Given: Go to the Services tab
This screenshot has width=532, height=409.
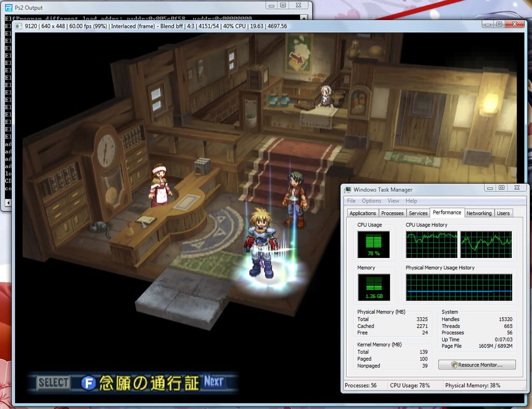Looking at the screenshot, I should (x=418, y=213).
